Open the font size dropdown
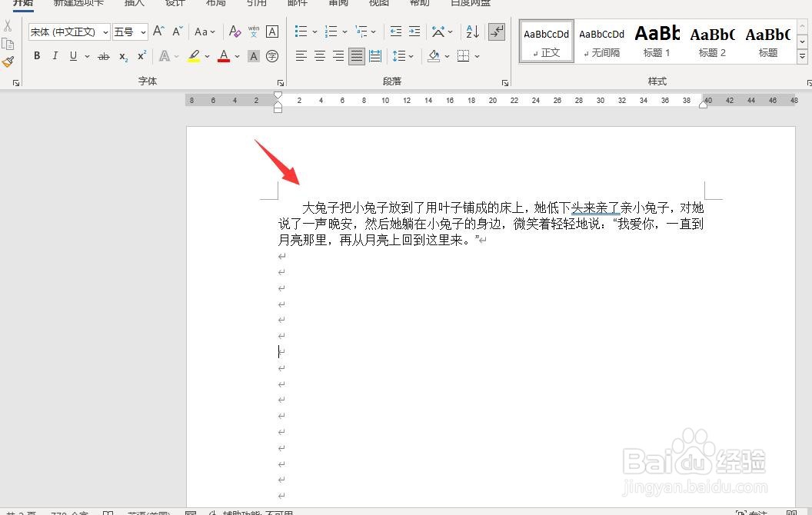This screenshot has height=515, width=812. pyautogui.click(x=142, y=32)
